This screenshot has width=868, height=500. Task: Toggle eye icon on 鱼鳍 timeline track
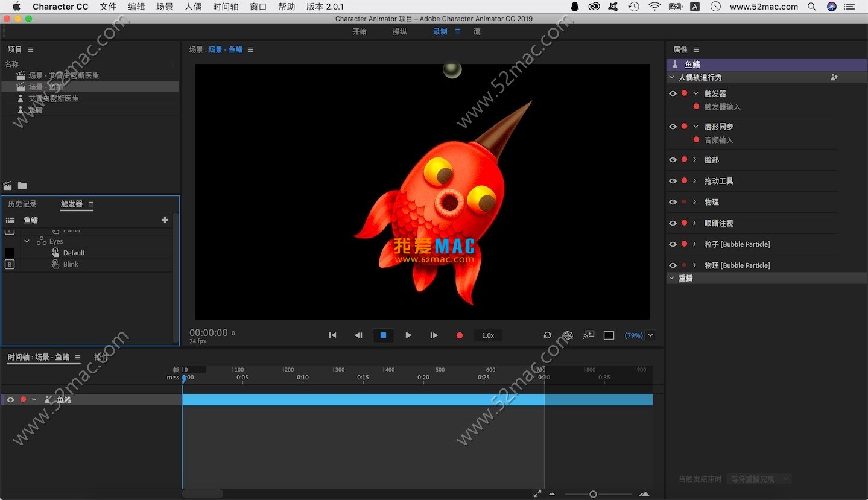[x=10, y=399]
